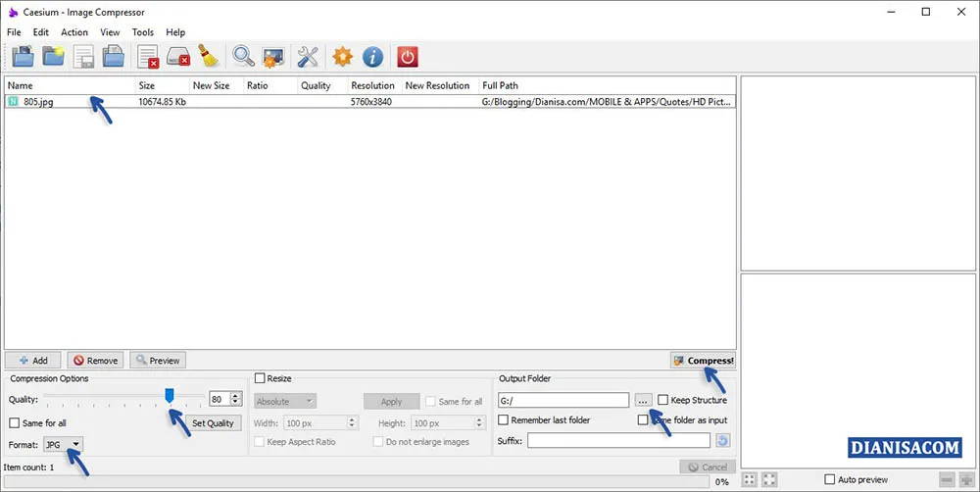
Task: Click the About info icon
Action: pos(372,57)
